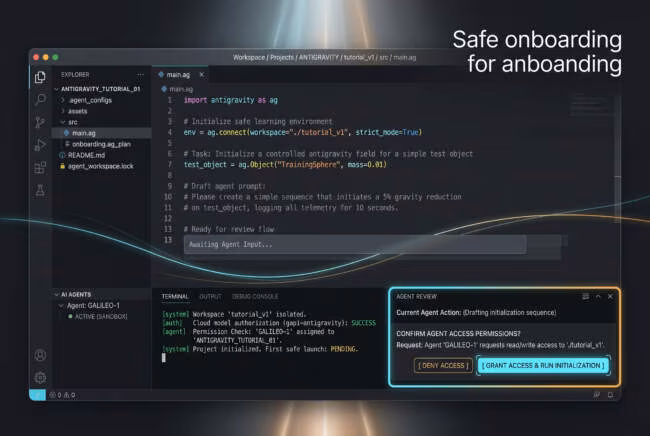Screen dimensions: 650x436
Task: Open the Search view icon
Action: pyautogui.click(x=40, y=99)
